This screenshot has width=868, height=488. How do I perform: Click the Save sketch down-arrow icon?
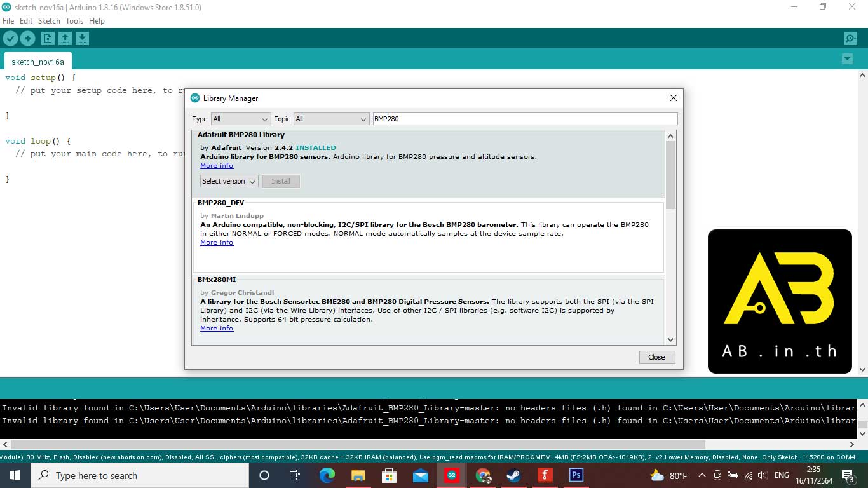click(82, 39)
